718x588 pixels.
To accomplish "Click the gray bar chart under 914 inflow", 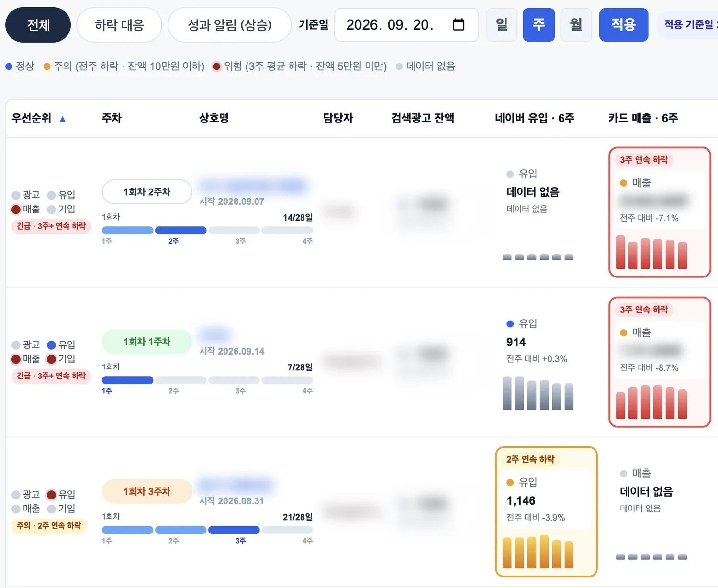I will click(538, 393).
